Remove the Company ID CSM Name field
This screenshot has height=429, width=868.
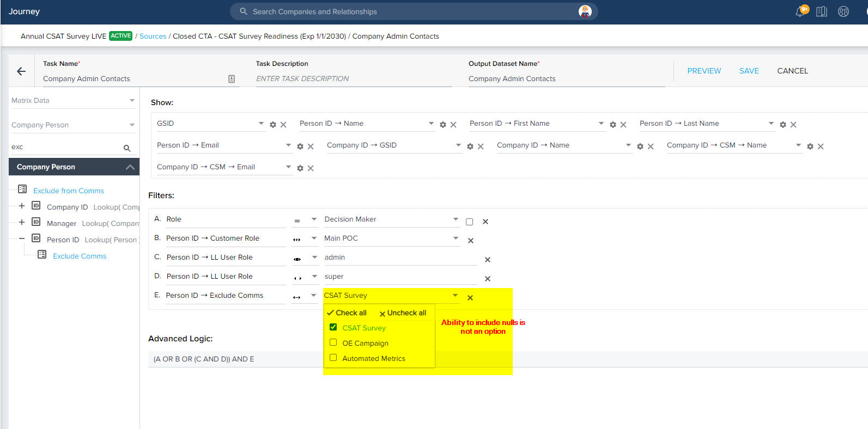pos(821,146)
